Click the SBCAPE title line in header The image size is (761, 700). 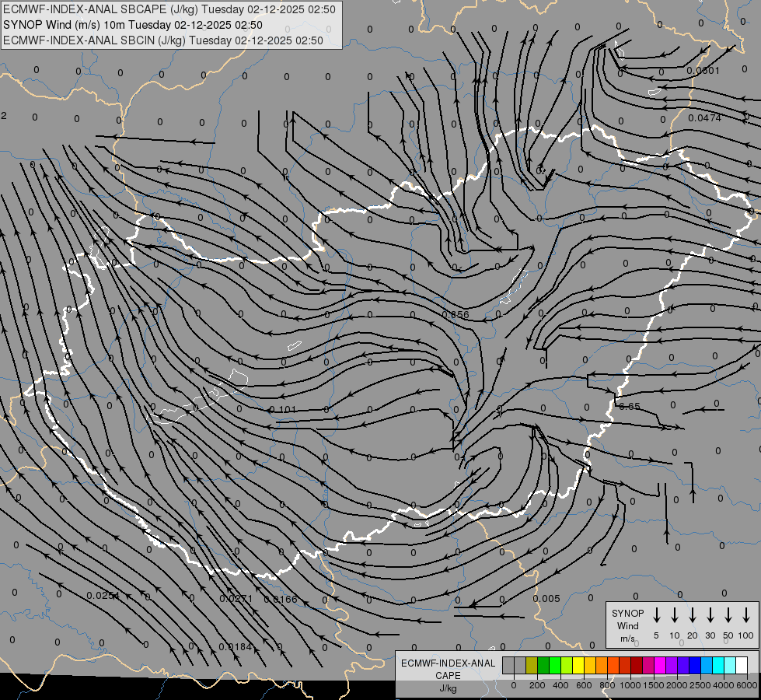[x=169, y=9]
